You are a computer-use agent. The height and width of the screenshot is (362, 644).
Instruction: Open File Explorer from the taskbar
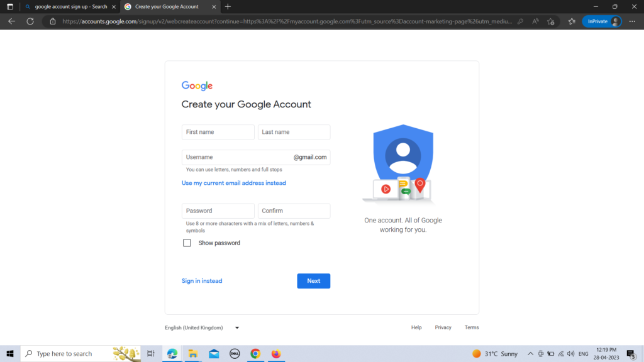(193, 354)
